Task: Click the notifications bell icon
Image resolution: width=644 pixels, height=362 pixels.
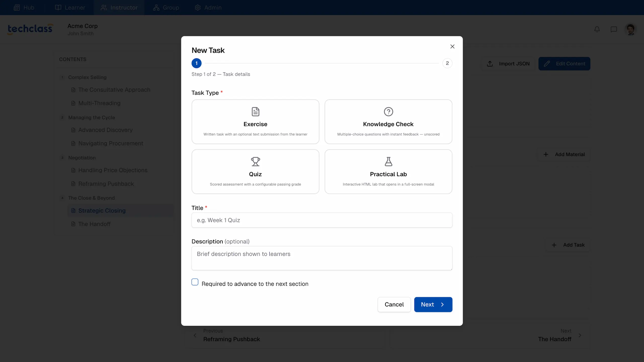Action: pyautogui.click(x=597, y=29)
